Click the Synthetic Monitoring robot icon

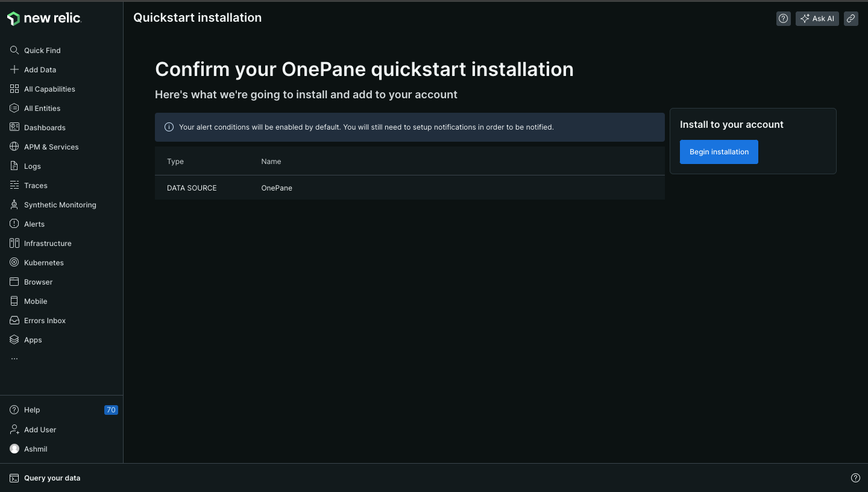[x=14, y=204]
